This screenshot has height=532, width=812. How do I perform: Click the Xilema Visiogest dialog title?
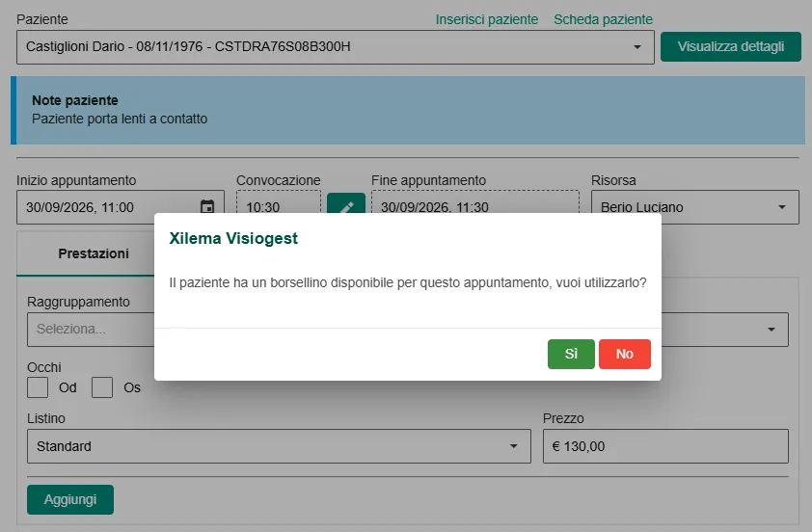coord(233,239)
